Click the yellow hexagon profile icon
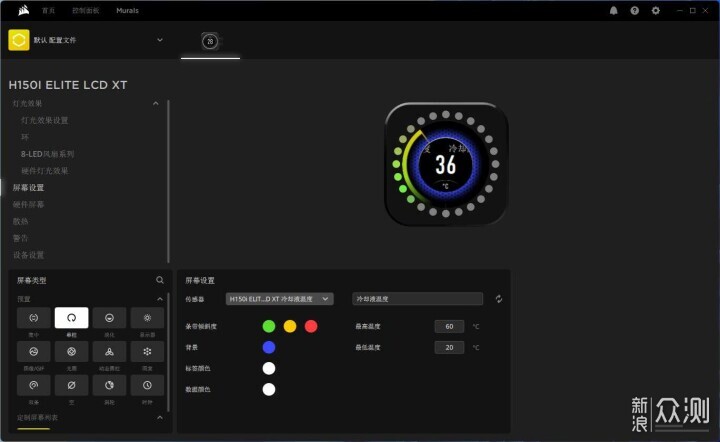This screenshot has height=442, width=720. click(19, 40)
